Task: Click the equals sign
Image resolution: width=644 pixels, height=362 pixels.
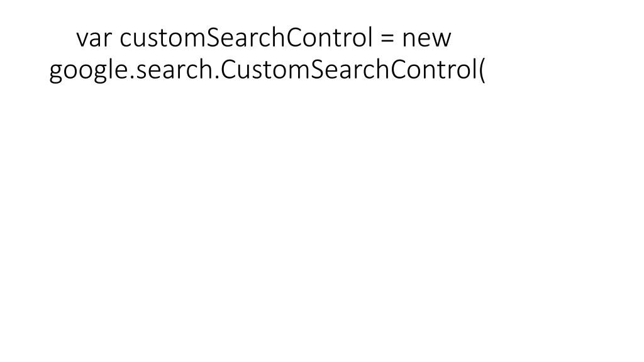Action: 387,38
